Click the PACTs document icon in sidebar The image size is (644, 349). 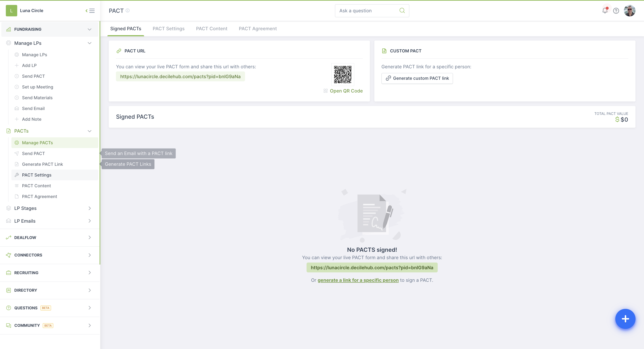pos(9,131)
